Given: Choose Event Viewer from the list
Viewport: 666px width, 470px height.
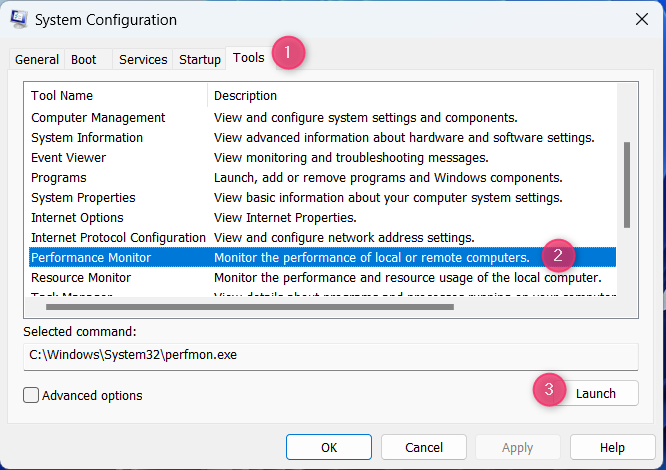Looking at the screenshot, I should (68, 157).
